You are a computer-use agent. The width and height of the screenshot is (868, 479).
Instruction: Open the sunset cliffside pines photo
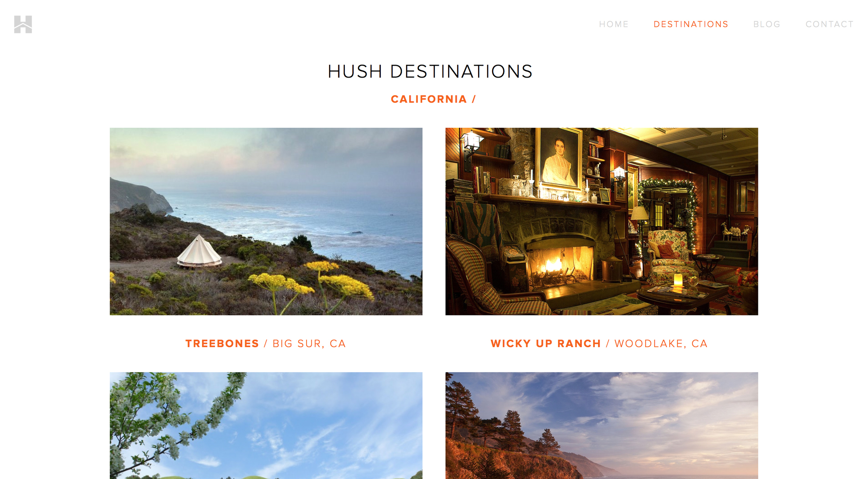point(602,426)
